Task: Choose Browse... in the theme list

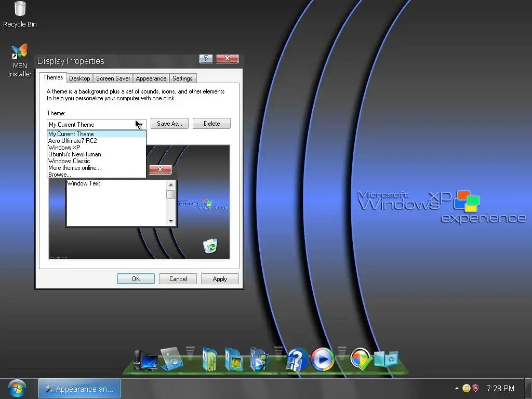Action: coord(96,175)
